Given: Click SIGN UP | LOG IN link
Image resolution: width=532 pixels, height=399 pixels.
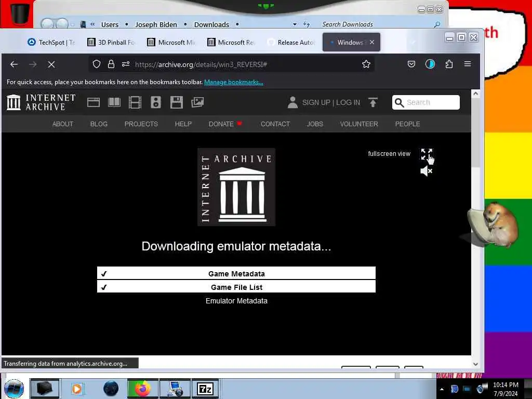Looking at the screenshot, I should [x=331, y=102].
